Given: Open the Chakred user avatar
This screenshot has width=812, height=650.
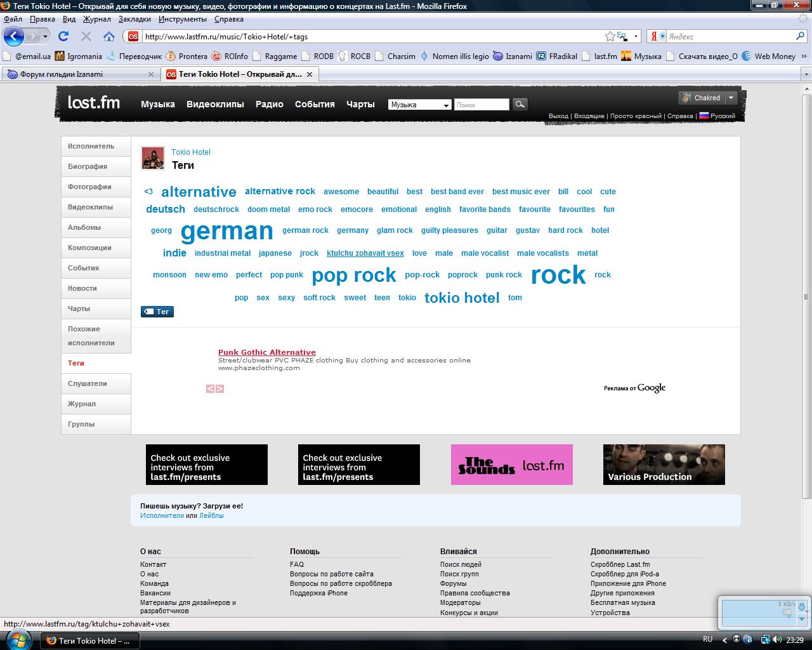Looking at the screenshot, I should pos(685,98).
